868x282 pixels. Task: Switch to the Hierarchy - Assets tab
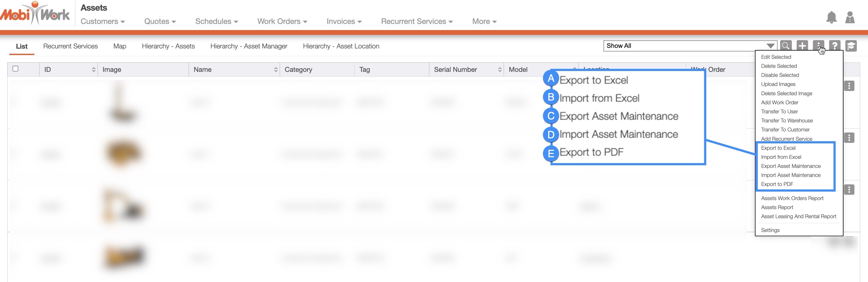(x=168, y=46)
